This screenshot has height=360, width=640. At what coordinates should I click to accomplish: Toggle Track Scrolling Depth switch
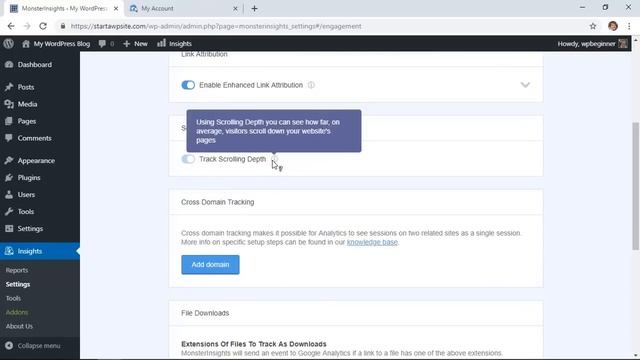coord(188,159)
